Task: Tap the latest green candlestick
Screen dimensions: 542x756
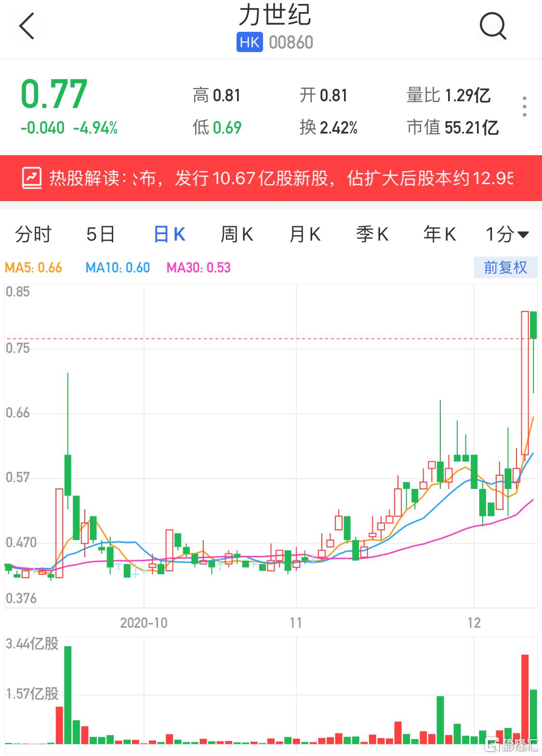Action: [x=533, y=325]
